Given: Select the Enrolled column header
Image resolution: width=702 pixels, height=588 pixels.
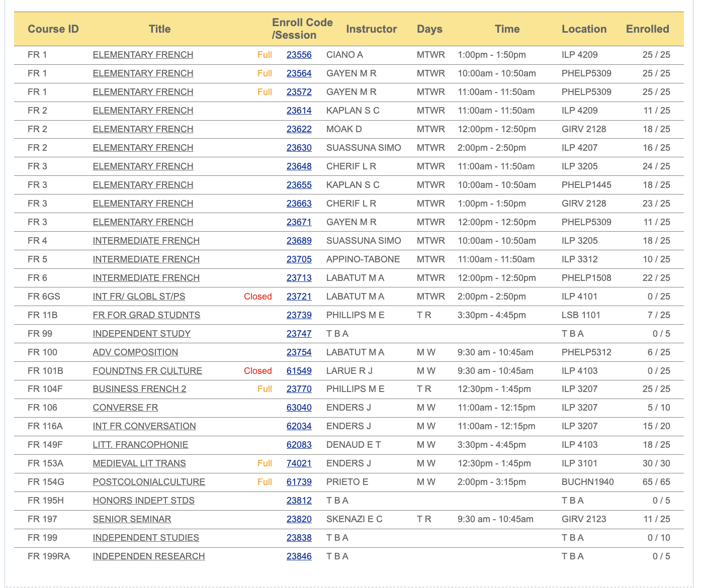Looking at the screenshot, I should pos(648,29).
